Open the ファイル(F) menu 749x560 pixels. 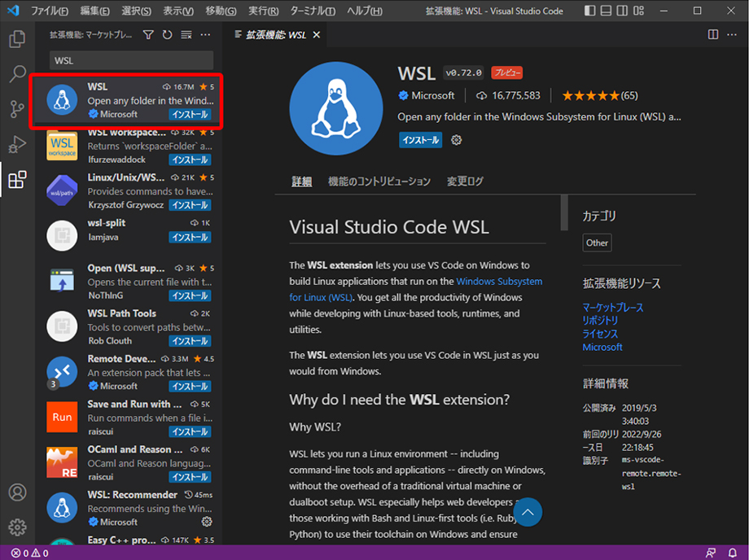[50, 11]
